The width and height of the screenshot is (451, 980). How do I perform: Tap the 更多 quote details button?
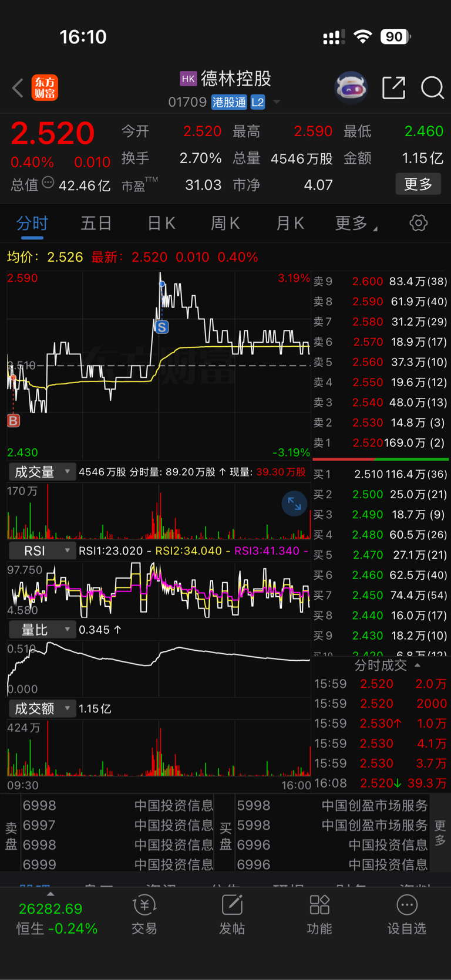pyautogui.click(x=418, y=184)
